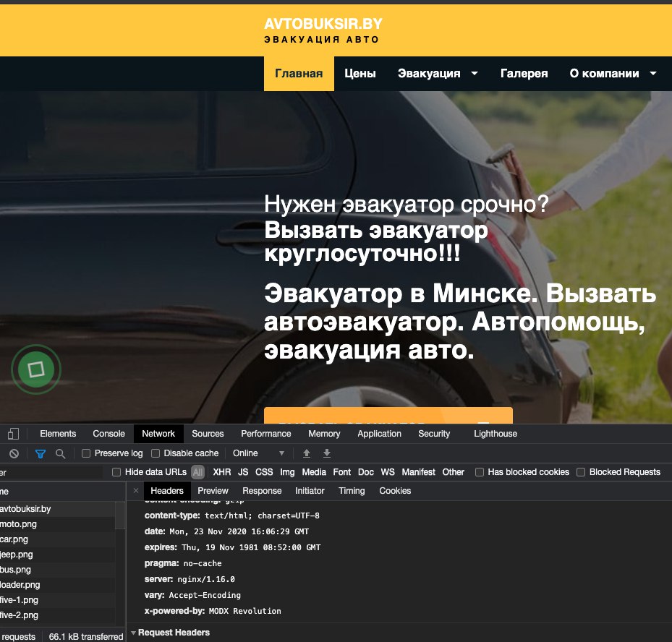Screen dimensions: 672x642
Task: Check Hide data URLs option
Action: tap(116, 472)
